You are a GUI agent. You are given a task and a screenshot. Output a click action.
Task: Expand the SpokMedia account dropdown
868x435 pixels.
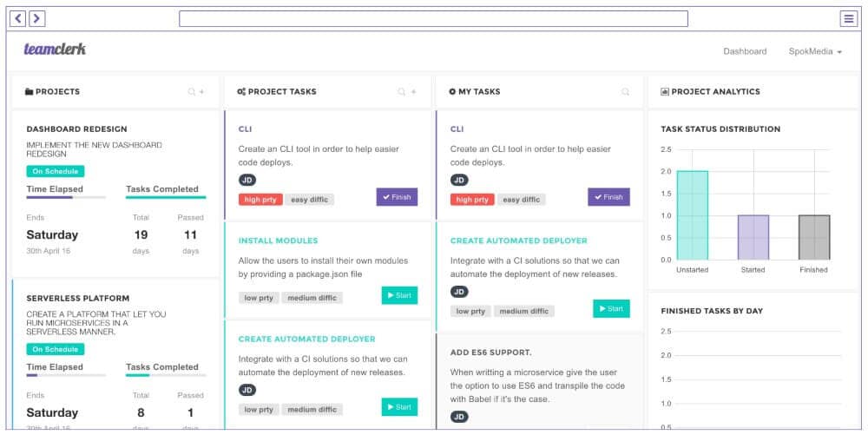pyautogui.click(x=815, y=51)
